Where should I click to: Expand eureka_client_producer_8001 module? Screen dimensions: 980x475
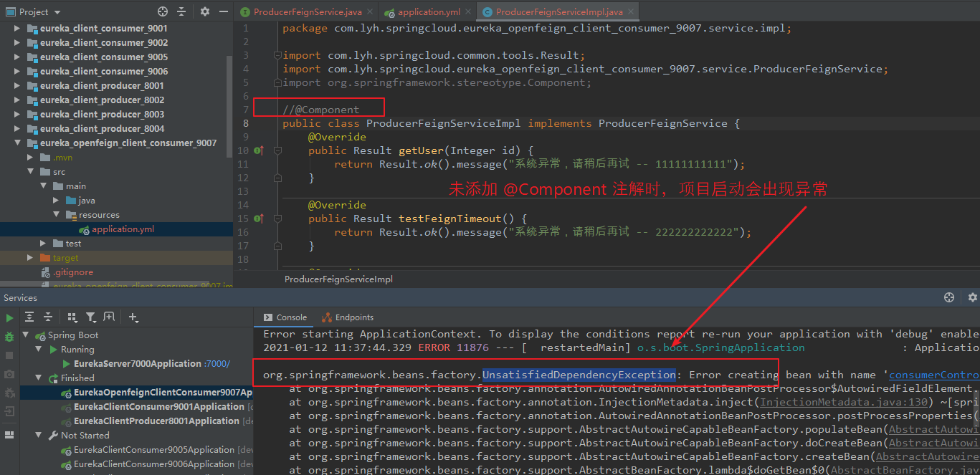pyautogui.click(x=18, y=86)
